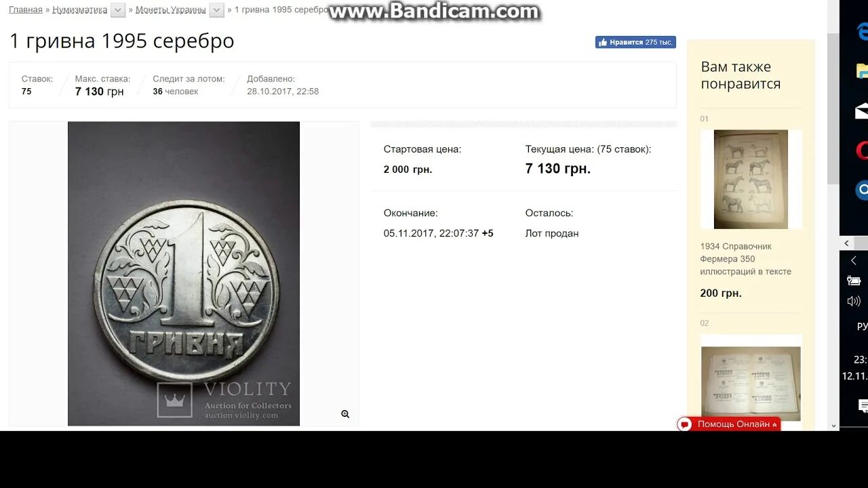Go to Главная breadcrumb link
The width and height of the screenshot is (868, 488).
[26, 9]
